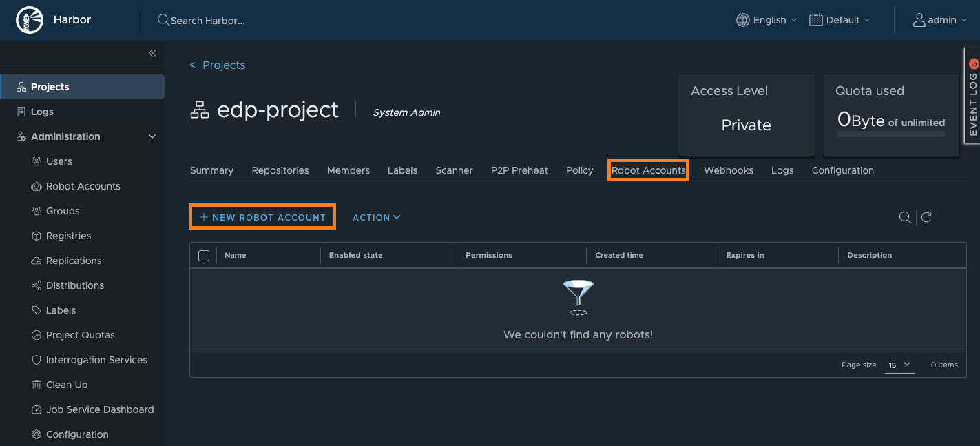Click the search magnifier icon above the robots table
This screenshot has width=980, height=446.
[x=905, y=217]
